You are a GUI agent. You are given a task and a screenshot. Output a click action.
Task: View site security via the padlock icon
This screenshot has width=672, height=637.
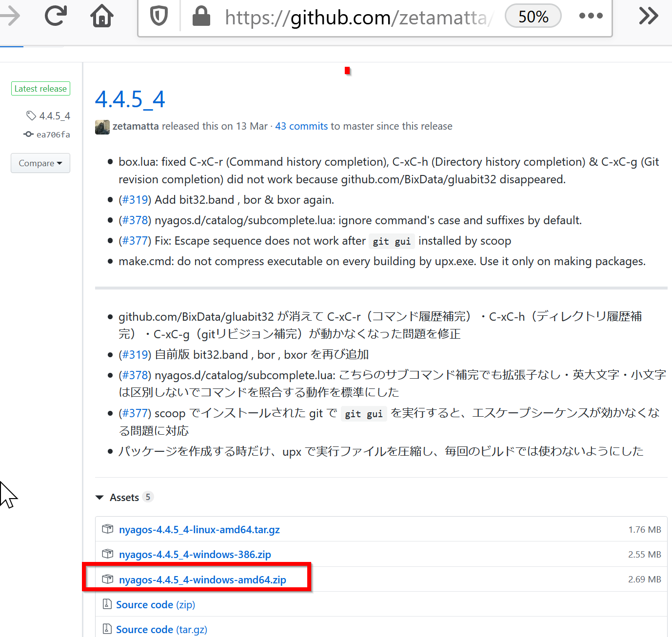click(201, 16)
